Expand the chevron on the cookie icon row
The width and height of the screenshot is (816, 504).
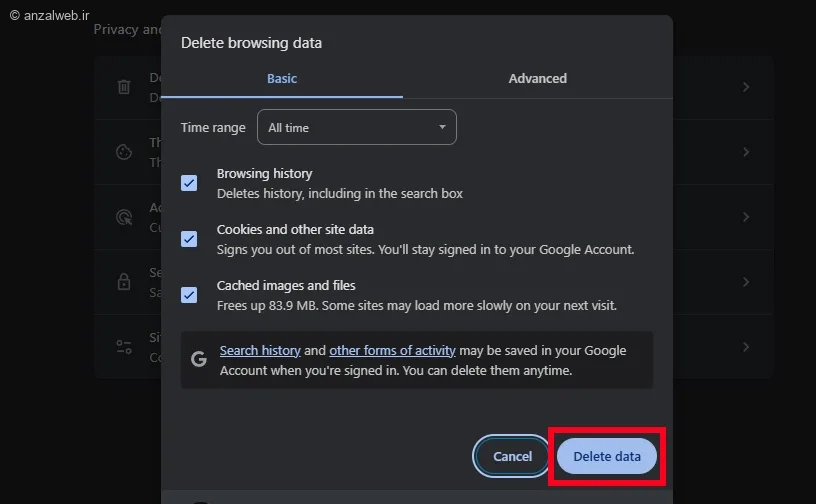tap(746, 152)
